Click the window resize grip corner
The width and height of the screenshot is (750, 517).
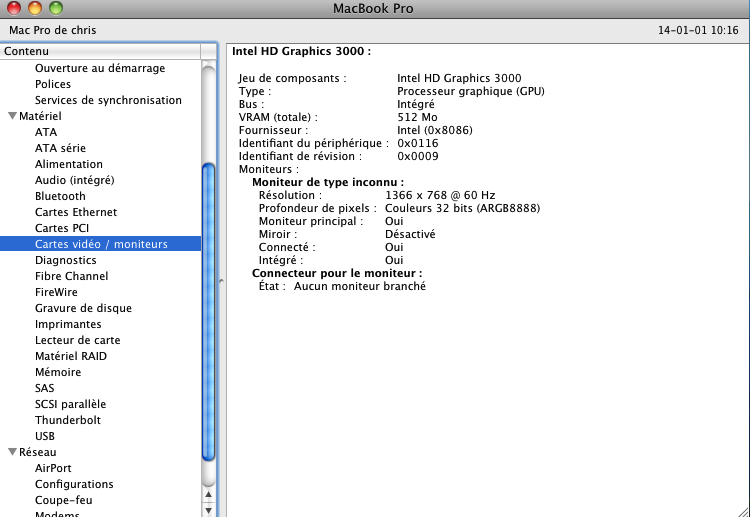point(743,510)
